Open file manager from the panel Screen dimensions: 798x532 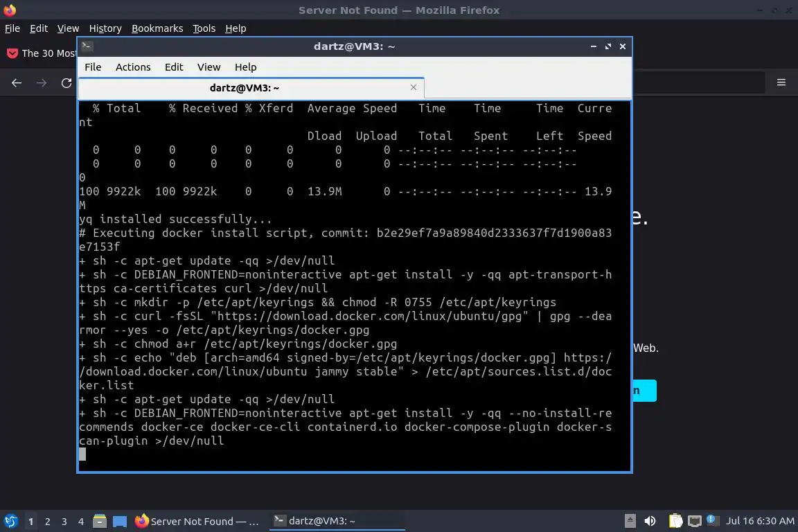click(x=100, y=522)
